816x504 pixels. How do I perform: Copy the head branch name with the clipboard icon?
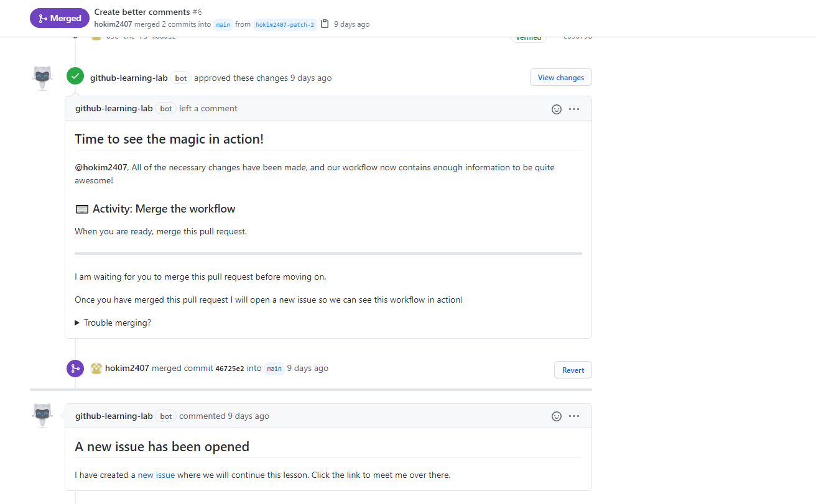pyautogui.click(x=325, y=24)
